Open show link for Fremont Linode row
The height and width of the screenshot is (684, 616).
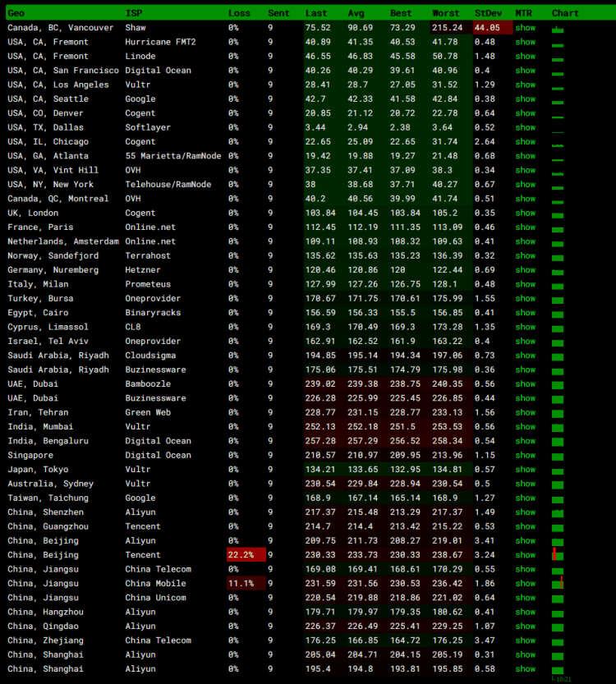pyautogui.click(x=526, y=57)
